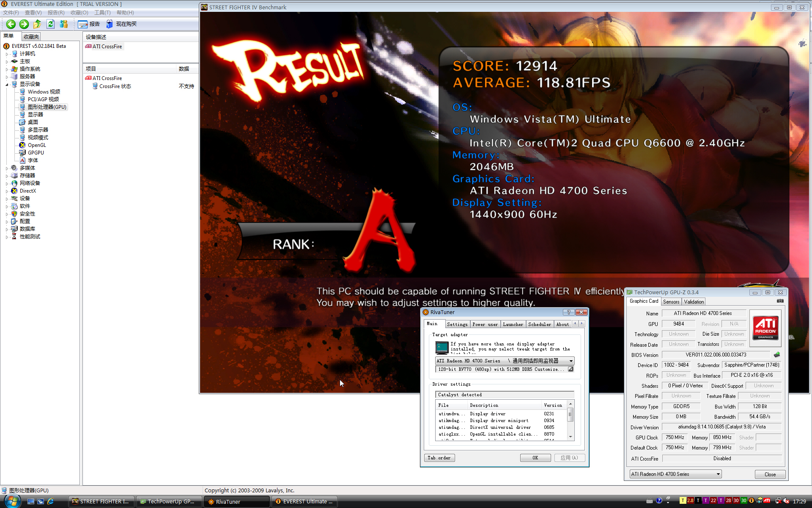Click the Description column header in RivaTuner
Viewport: 812px width, 508px height.
coord(505,405)
